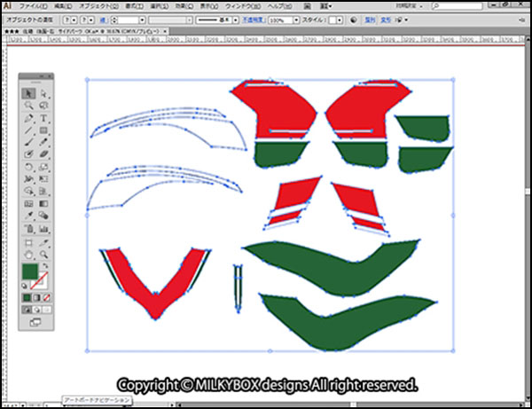Select the Zoom magnifier tool
Screen dimensions: 532x409
43,255
